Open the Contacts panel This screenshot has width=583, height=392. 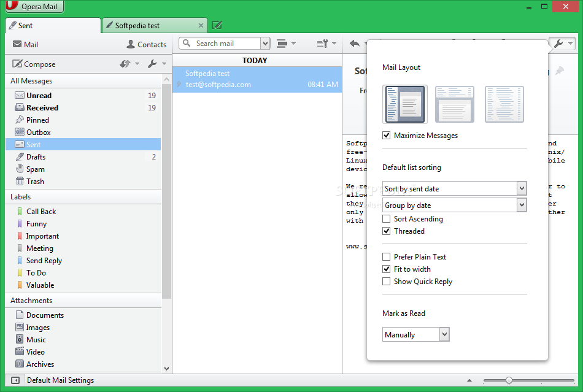point(147,44)
